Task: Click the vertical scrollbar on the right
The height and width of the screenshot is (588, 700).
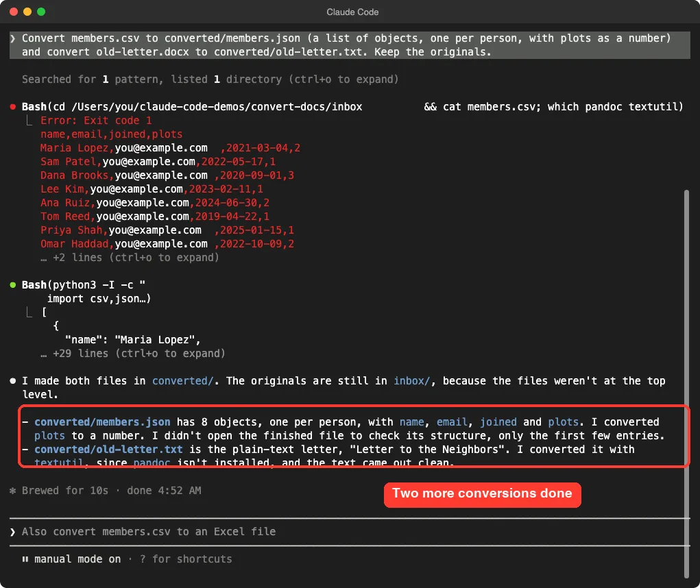Action: pyautogui.click(x=686, y=384)
